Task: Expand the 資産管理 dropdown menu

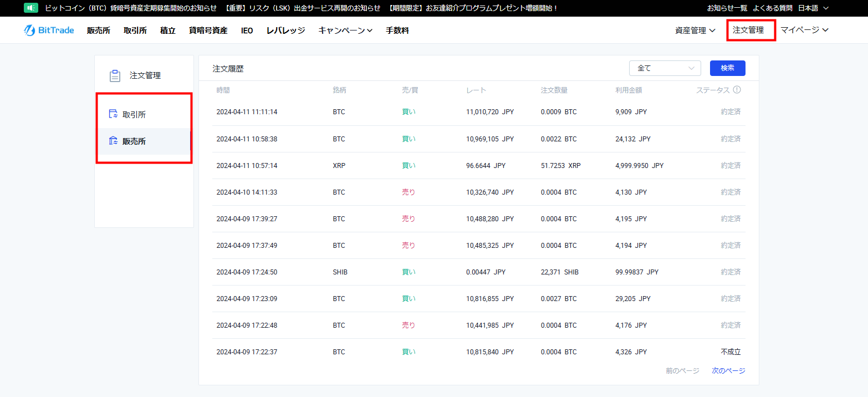Action: pyautogui.click(x=695, y=30)
